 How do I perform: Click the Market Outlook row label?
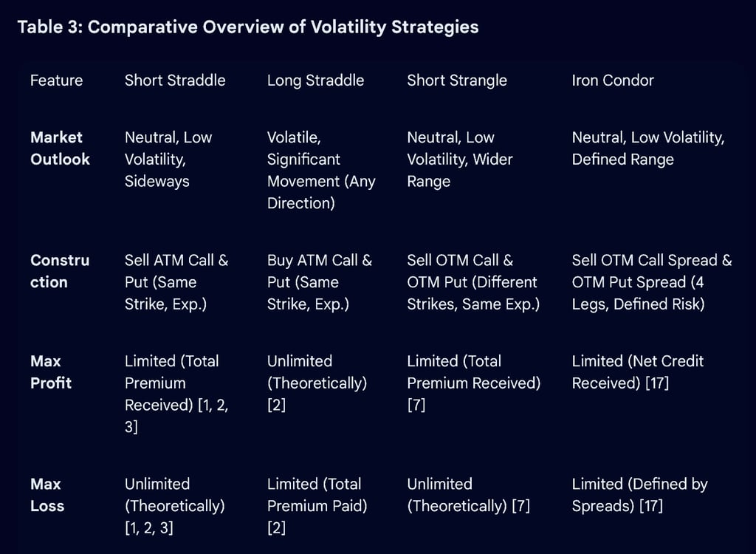(60, 148)
